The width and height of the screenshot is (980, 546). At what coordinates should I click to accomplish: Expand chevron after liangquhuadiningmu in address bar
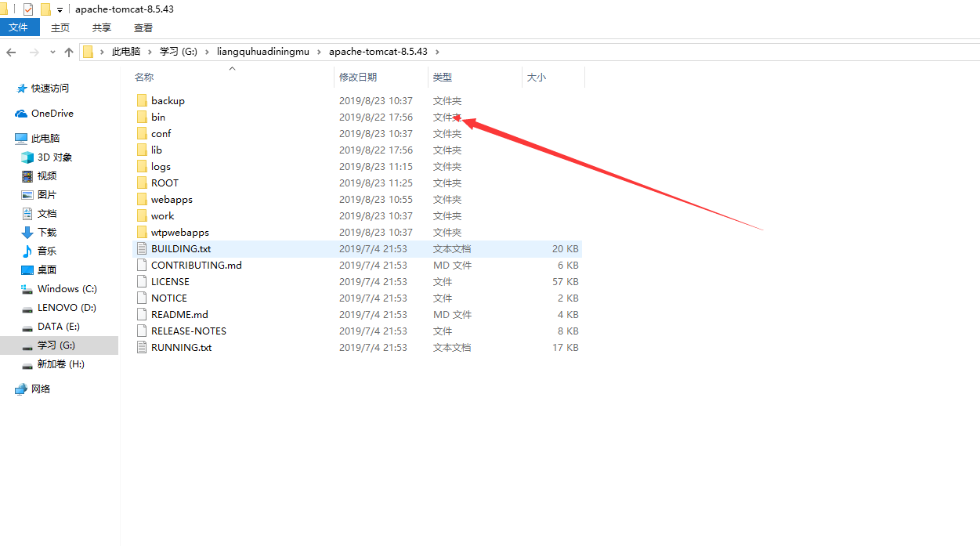318,52
